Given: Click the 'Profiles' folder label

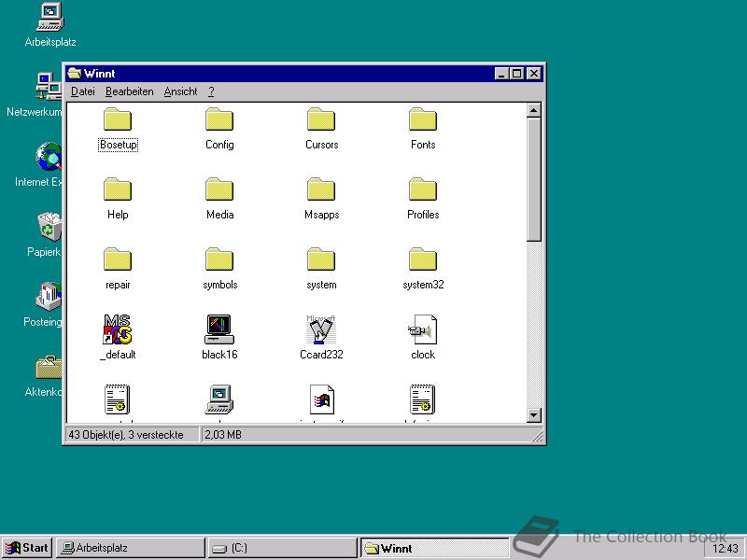Looking at the screenshot, I should coord(423,215).
